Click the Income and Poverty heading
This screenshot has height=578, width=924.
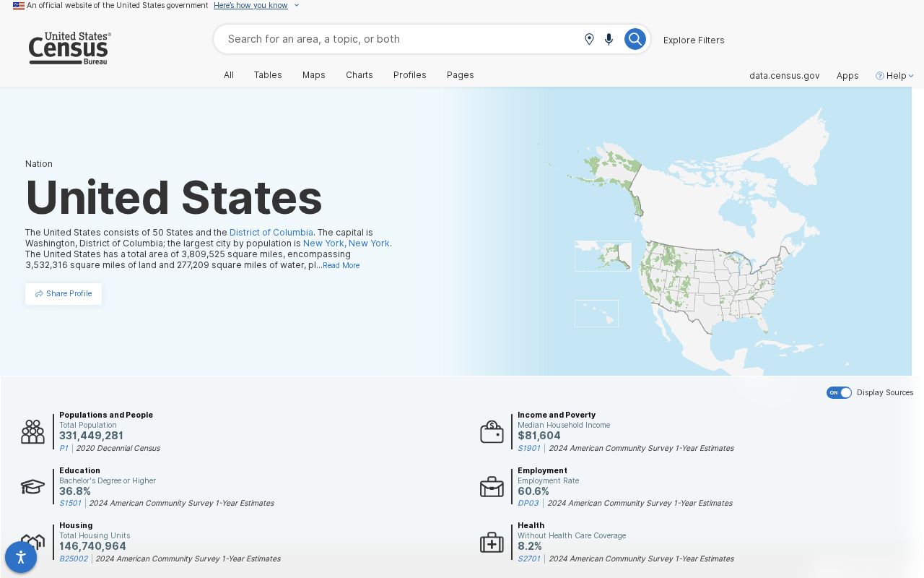click(557, 415)
